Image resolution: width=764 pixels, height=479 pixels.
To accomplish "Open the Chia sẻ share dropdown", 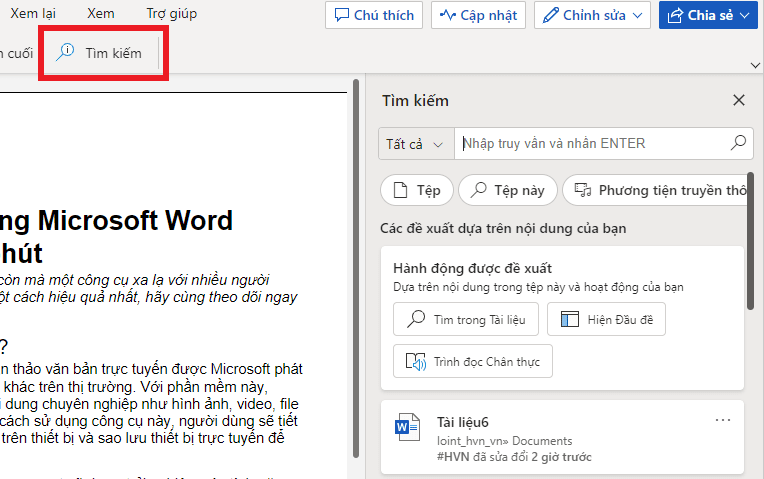I will point(708,15).
